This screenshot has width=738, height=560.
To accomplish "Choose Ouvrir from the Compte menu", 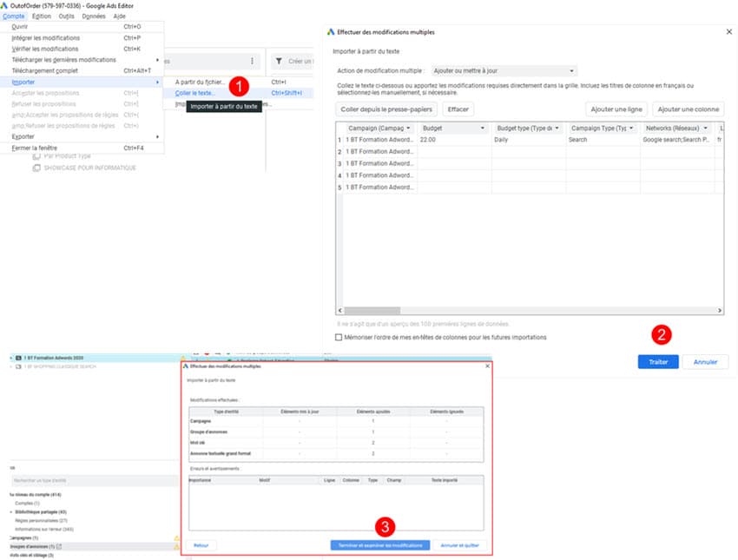I will (x=82, y=27).
